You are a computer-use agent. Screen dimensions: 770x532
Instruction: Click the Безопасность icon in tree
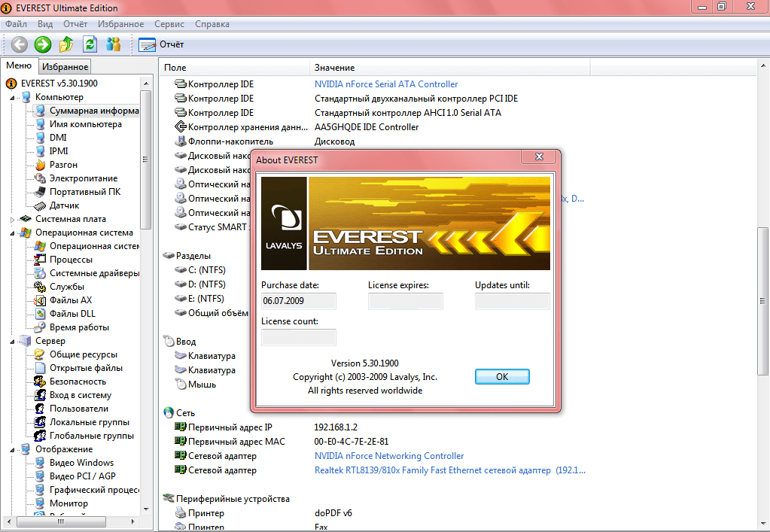(40, 382)
